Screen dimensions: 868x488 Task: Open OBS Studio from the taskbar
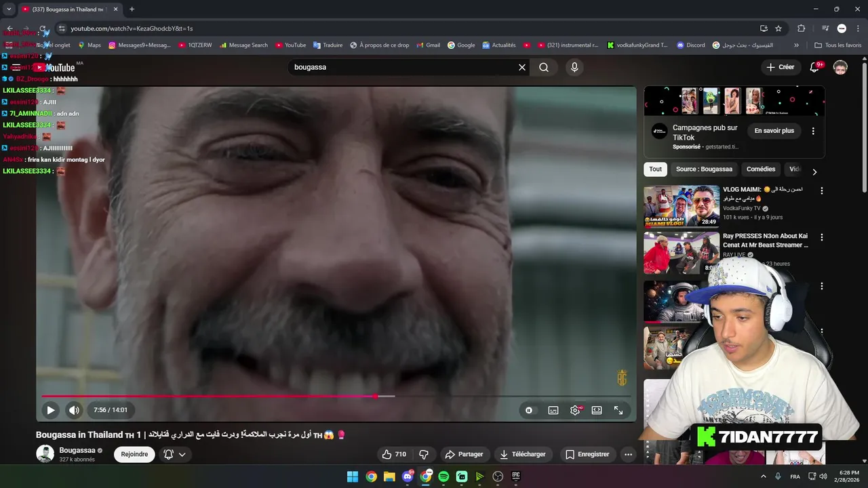point(498,476)
